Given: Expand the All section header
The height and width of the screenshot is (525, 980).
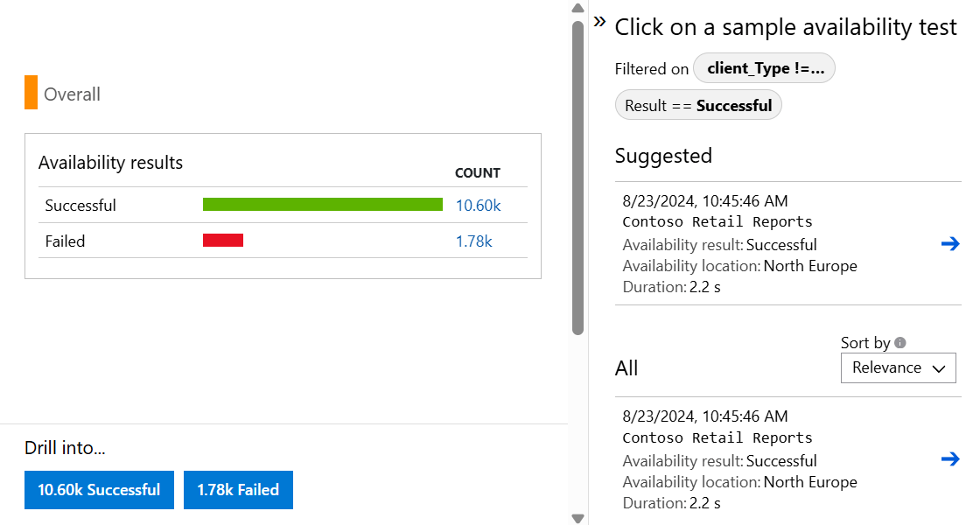Looking at the screenshot, I should [x=626, y=367].
